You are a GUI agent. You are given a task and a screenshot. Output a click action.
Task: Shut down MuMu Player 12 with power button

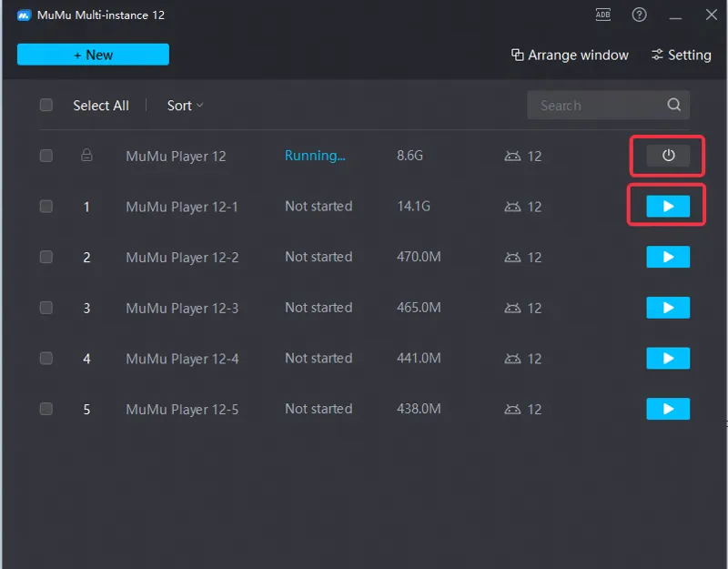tap(668, 156)
